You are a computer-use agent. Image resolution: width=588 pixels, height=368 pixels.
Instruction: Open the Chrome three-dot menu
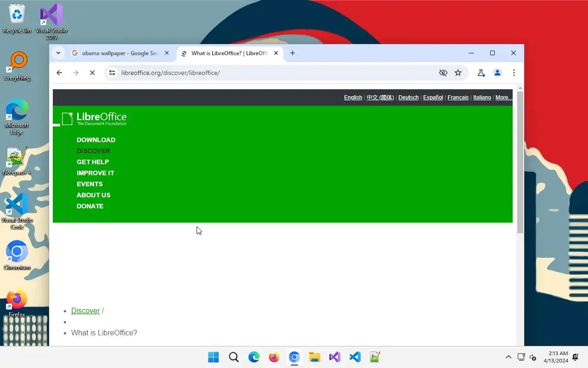pyautogui.click(x=514, y=73)
